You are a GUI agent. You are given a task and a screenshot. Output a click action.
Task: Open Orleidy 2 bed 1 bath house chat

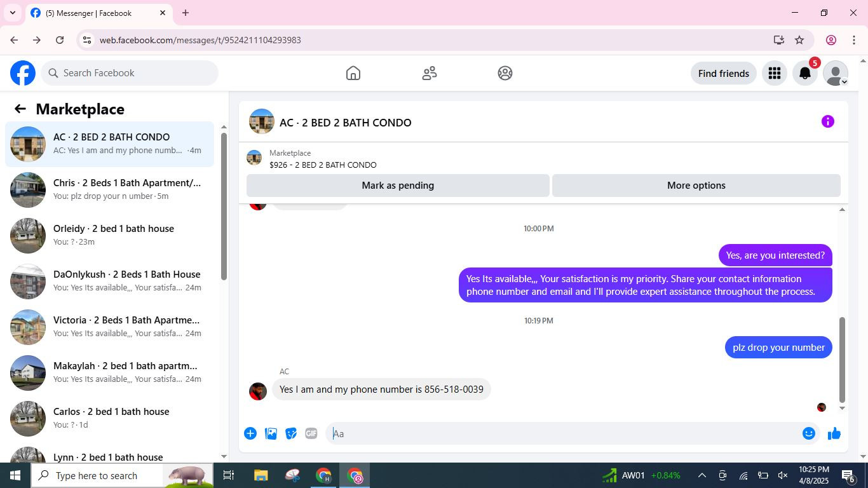pos(109,235)
